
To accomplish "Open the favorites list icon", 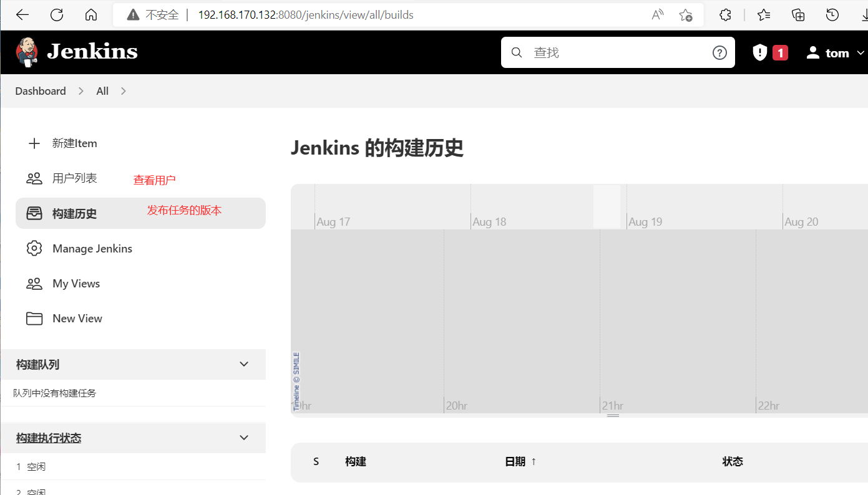I will click(764, 15).
